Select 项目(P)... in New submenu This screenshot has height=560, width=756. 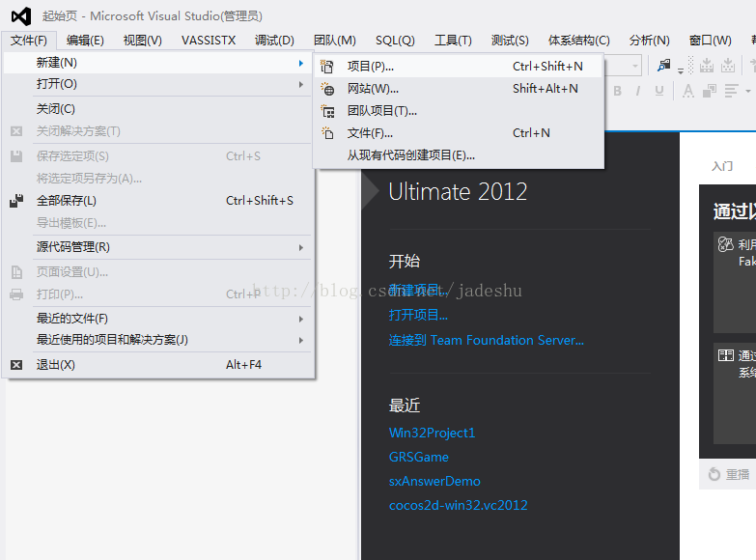coord(459,67)
